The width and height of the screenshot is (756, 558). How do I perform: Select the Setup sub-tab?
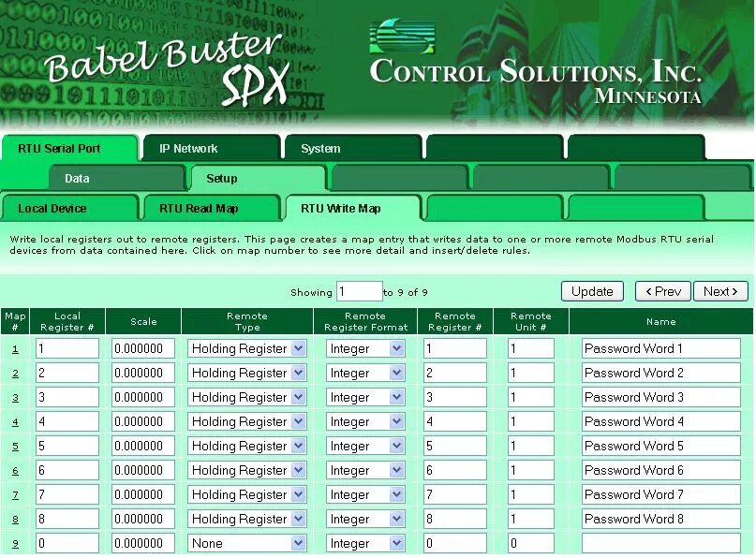259,178
